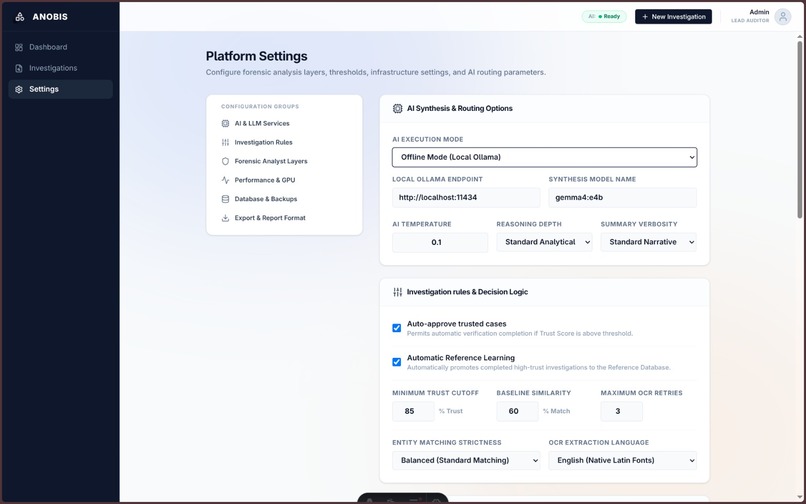The image size is (806, 504).
Task: Click the ANOBIS brand name text
Action: [50, 17]
